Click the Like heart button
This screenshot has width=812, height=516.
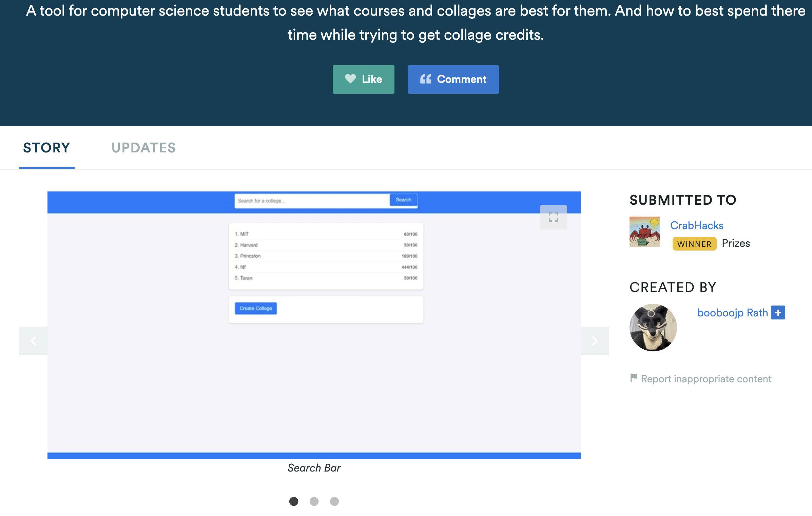point(363,79)
